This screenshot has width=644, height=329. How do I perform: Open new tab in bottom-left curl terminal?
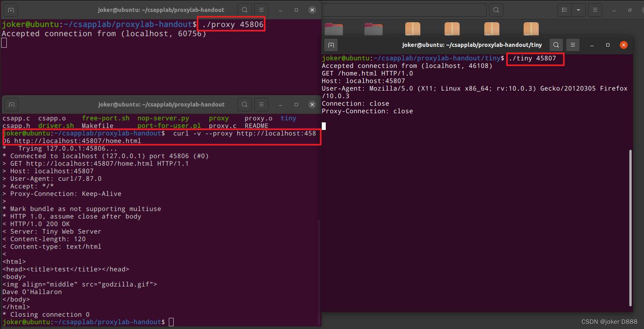(12, 105)
